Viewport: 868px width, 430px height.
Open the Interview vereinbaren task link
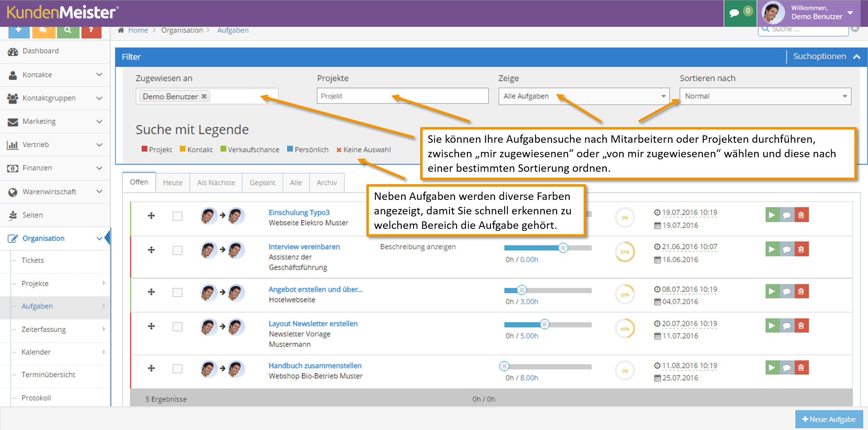pos(304,247)
